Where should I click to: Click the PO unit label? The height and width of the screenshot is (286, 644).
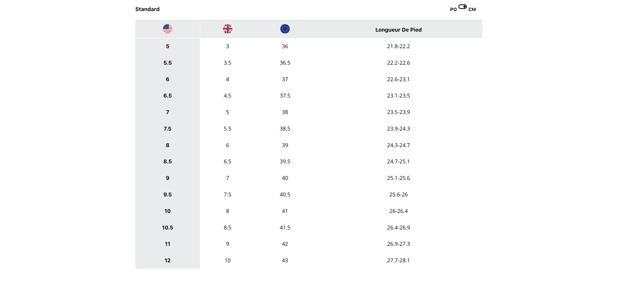(453, 10)
